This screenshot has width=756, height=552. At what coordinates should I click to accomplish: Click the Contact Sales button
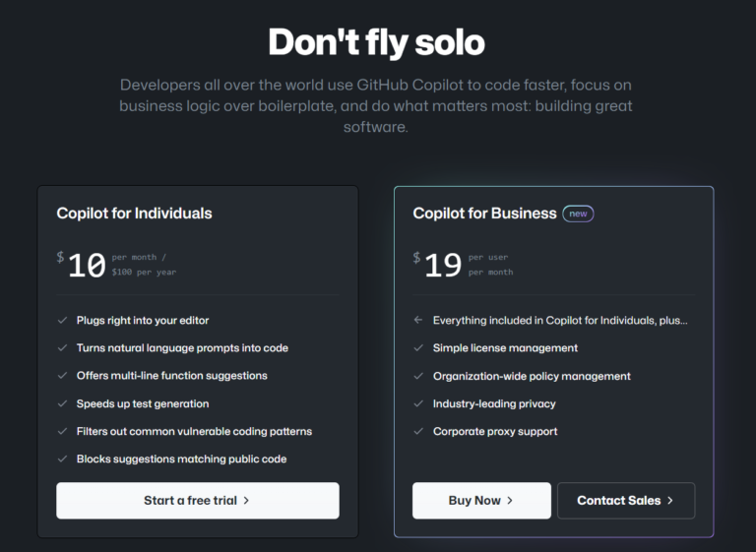pos(625,500)
